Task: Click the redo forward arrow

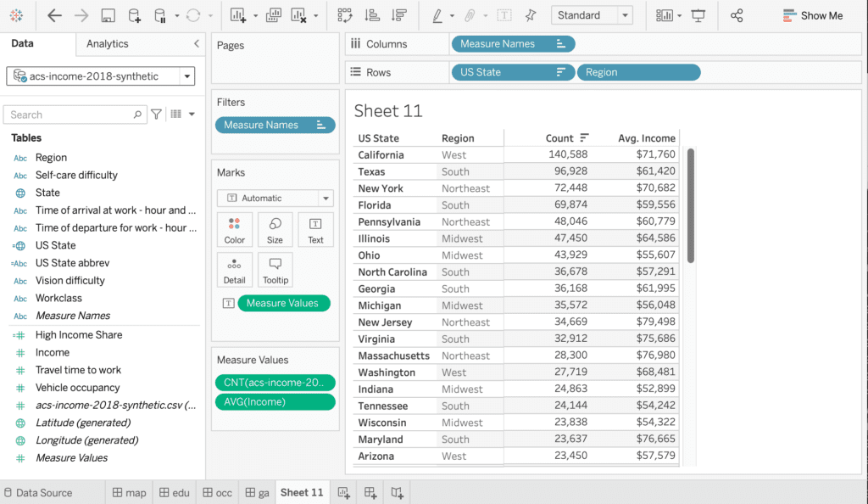Action: point(81,15)
